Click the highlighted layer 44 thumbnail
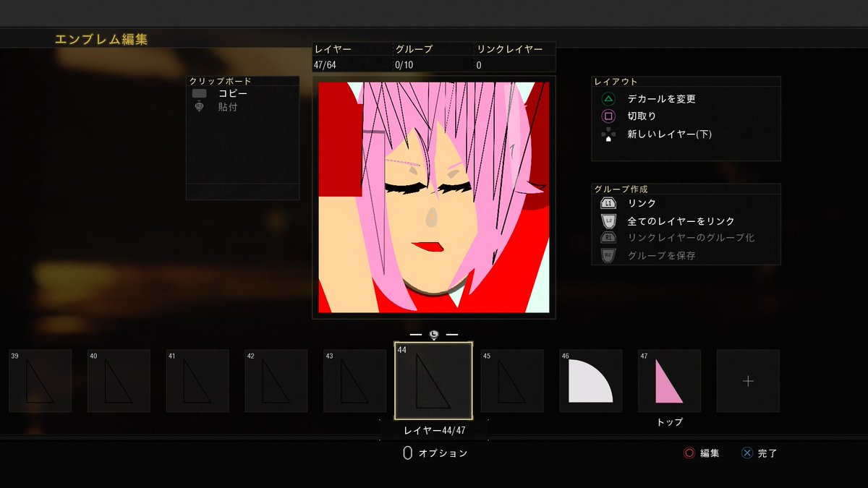Image resolution: width=868 pixels, height=488 pixels. (x=433, y=381)
